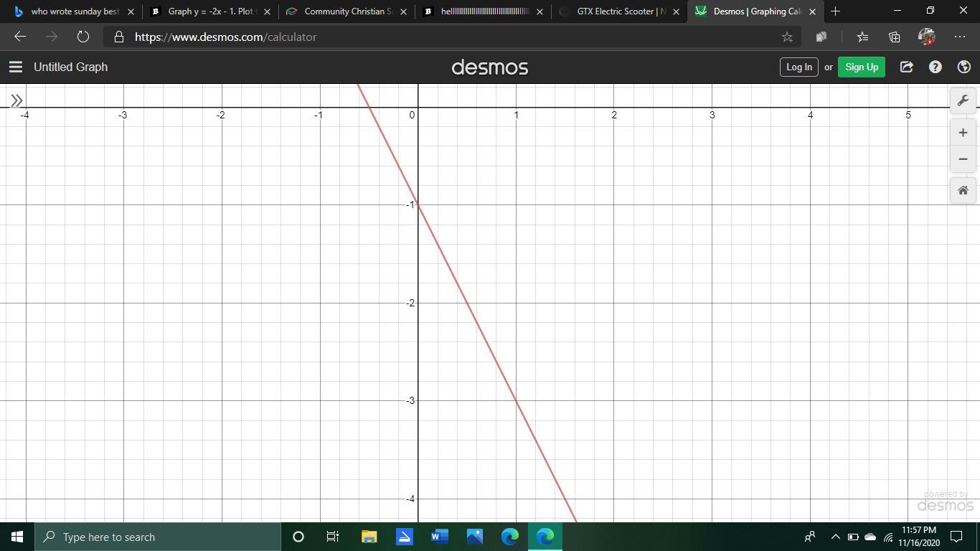Zoom out of the graph
Viewport: 980px width, 551px height.
click(x=963, y=159)
